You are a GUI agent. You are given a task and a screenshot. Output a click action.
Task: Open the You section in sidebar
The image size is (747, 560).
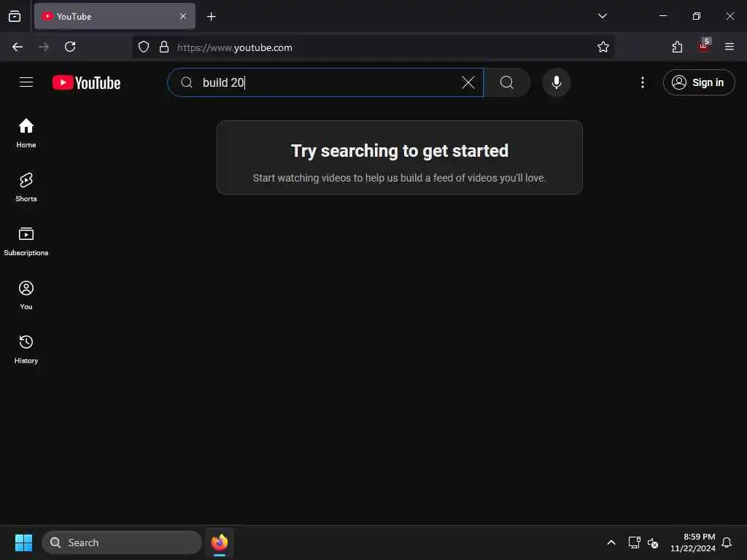coord(26,295)
